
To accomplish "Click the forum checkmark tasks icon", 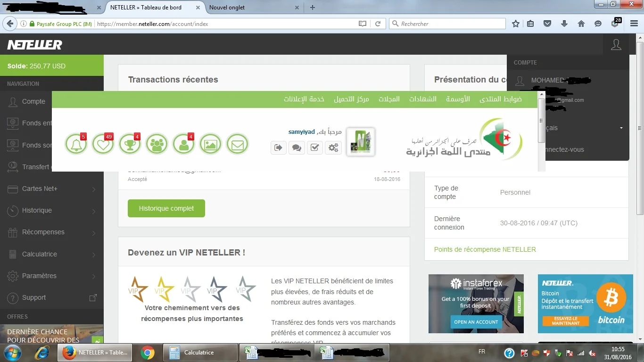I will (x=315, y=148).
